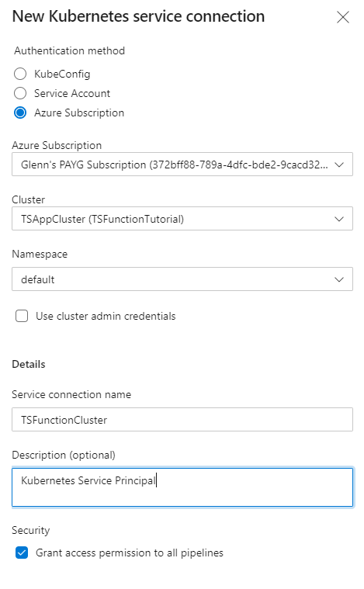Click the KubeConfig label text
The width and height of the screenshot is (364, 589).
62,74
